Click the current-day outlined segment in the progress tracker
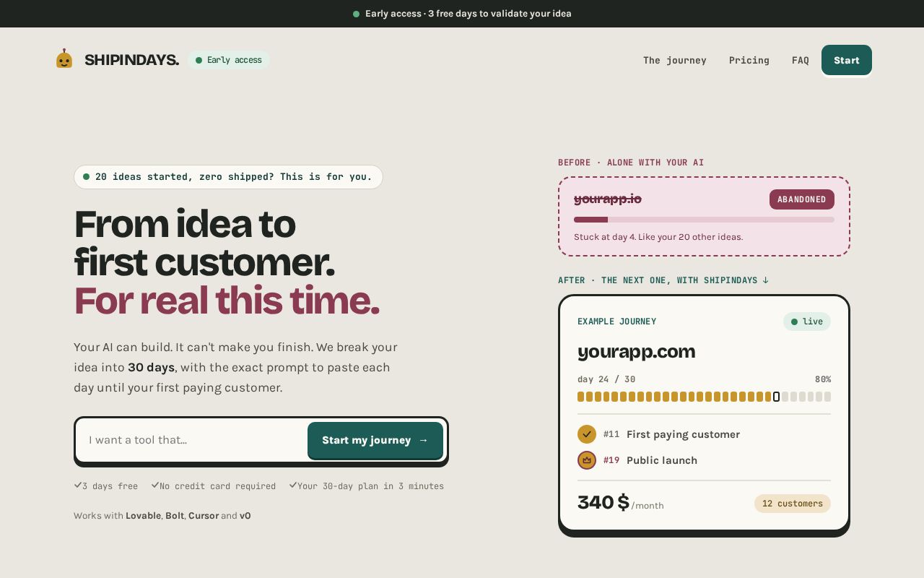Screen dimensions: 924x578 pos(776,397)
